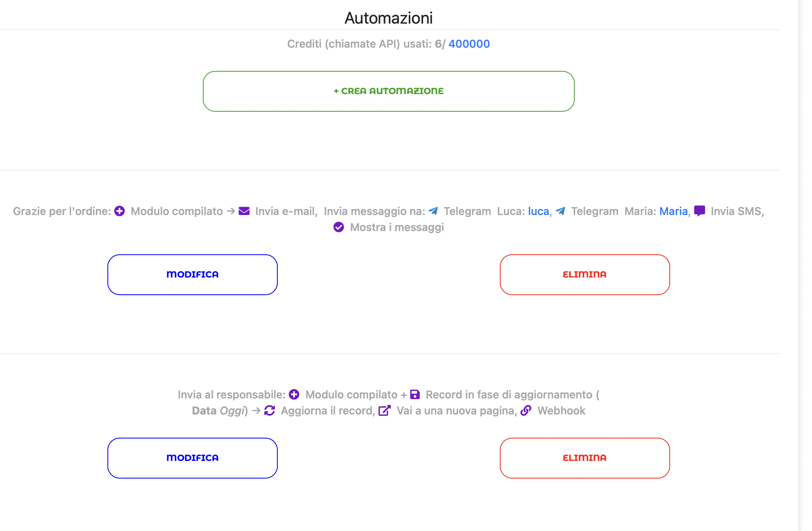
Task: Click the 'Webhook' text
Action: tap(561, 411)
